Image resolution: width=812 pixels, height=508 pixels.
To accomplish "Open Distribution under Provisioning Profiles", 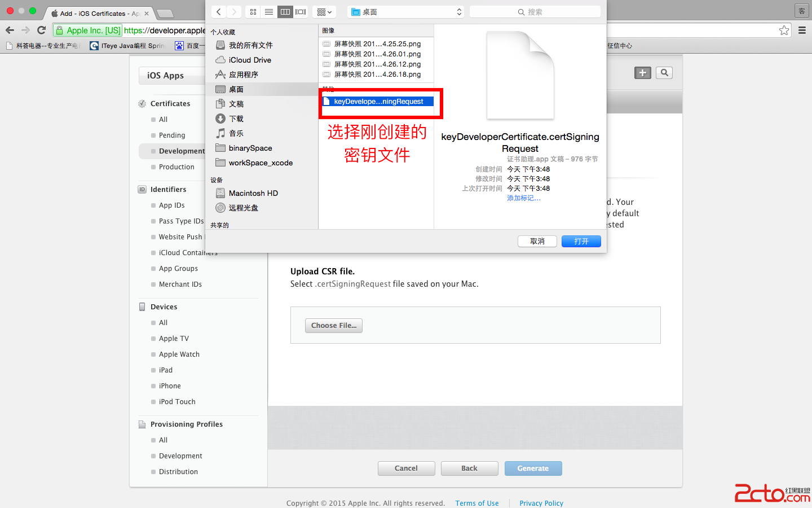I will pyautogui.click(x=178, y=472).
